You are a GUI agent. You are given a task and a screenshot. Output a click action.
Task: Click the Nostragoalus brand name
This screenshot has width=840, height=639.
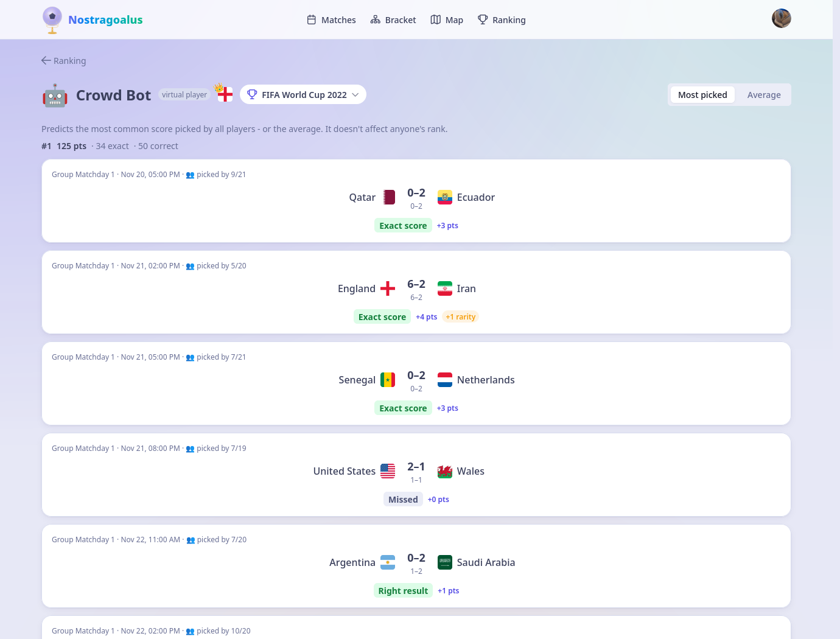click(x=105, y=20)
